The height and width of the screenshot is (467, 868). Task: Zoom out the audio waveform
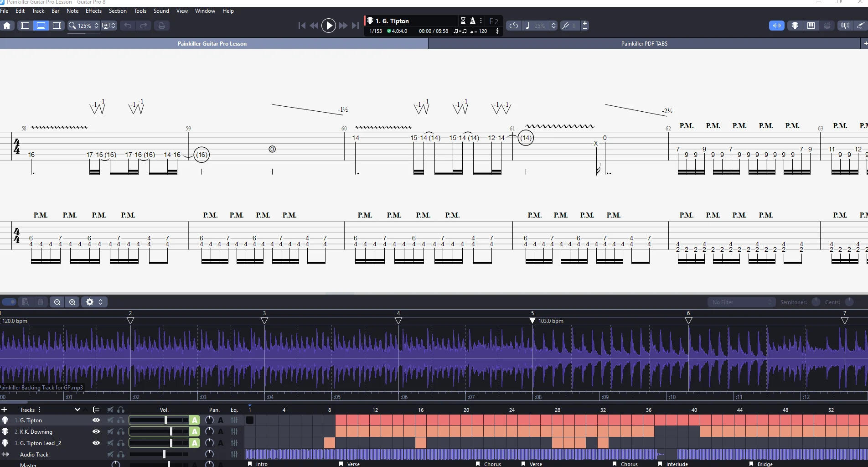pos(57,302)
